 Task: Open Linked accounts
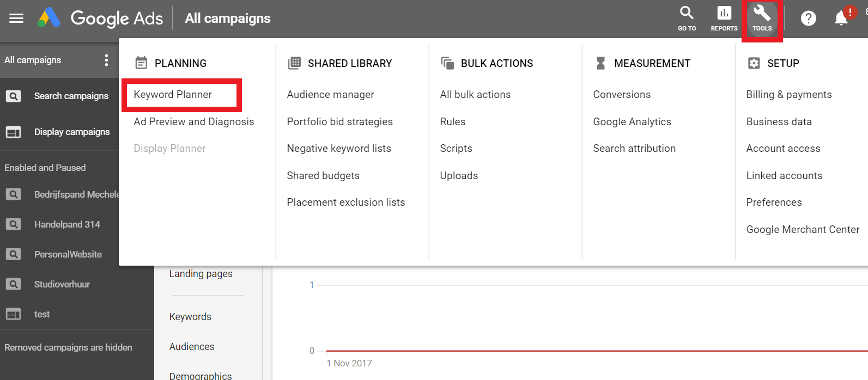tap(784, 176)
